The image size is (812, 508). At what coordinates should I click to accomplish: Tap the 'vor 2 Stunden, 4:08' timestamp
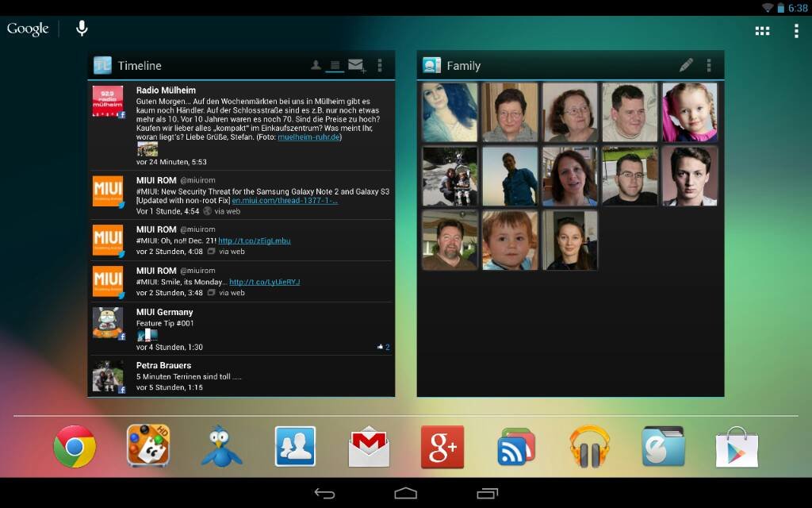[170, 252]
